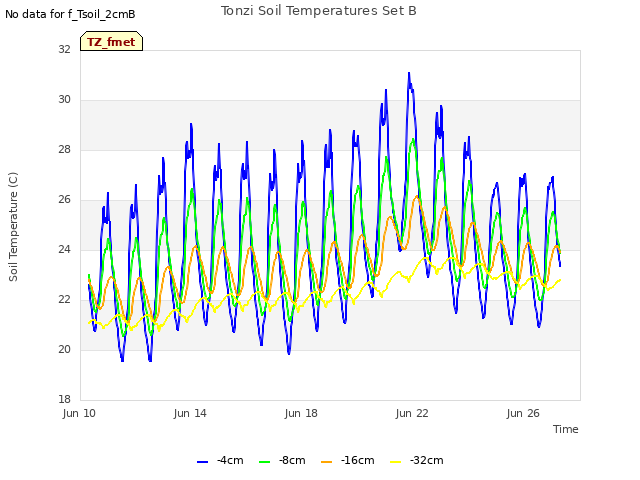Viewport: 640px width, 480px height.
Task: Click the Jun 22 x-axis tick label
Action: click(x=412, y=413)
